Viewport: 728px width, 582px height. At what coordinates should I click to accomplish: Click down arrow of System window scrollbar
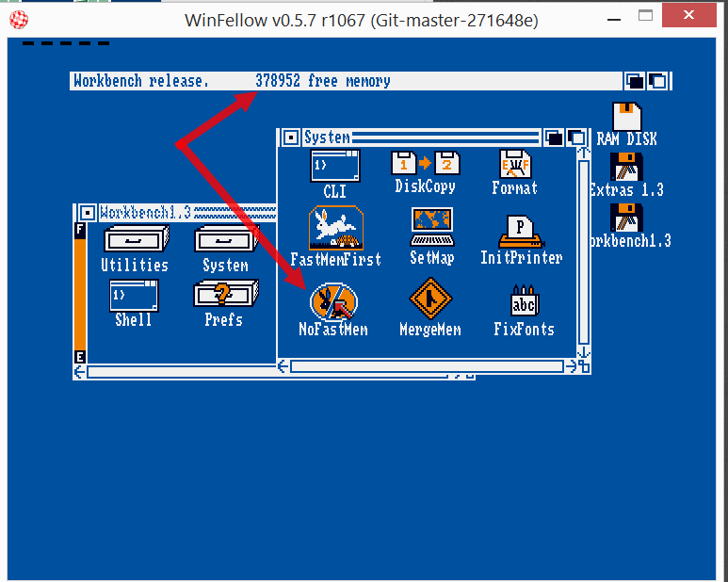coord(584,352)
